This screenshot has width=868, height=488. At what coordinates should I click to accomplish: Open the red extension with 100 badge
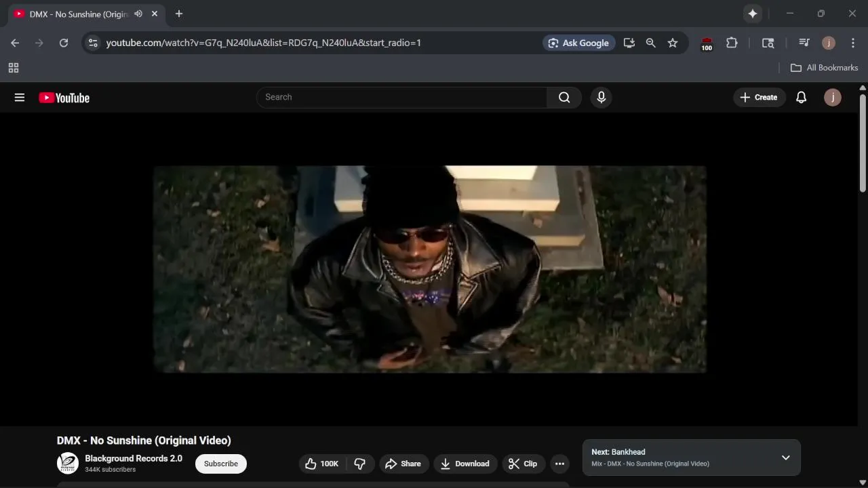coord(707,43)
